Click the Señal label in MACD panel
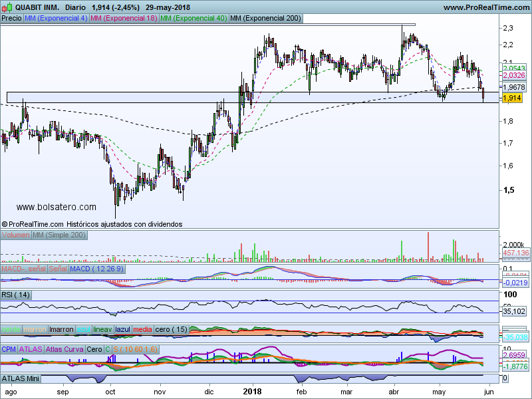This screenshot has width=532, height=399. 57,268
